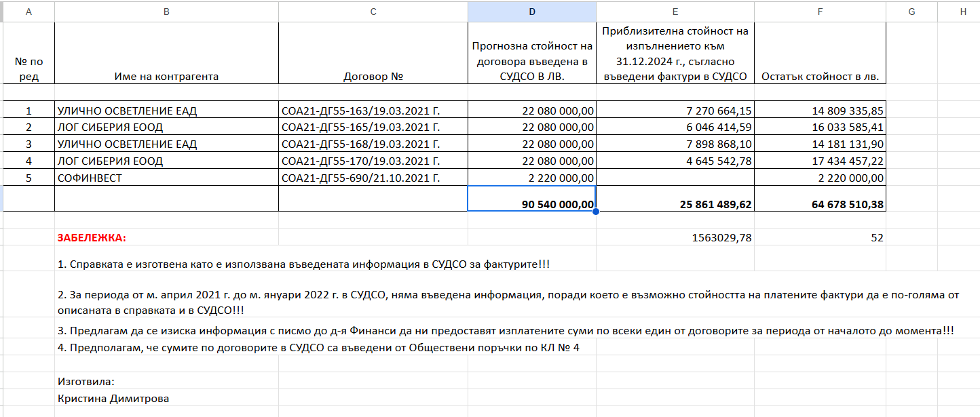Viewport: 980px width, 417px height.
Task: Select the cell with 1563029,78
Action: click(x=675, y=237)
